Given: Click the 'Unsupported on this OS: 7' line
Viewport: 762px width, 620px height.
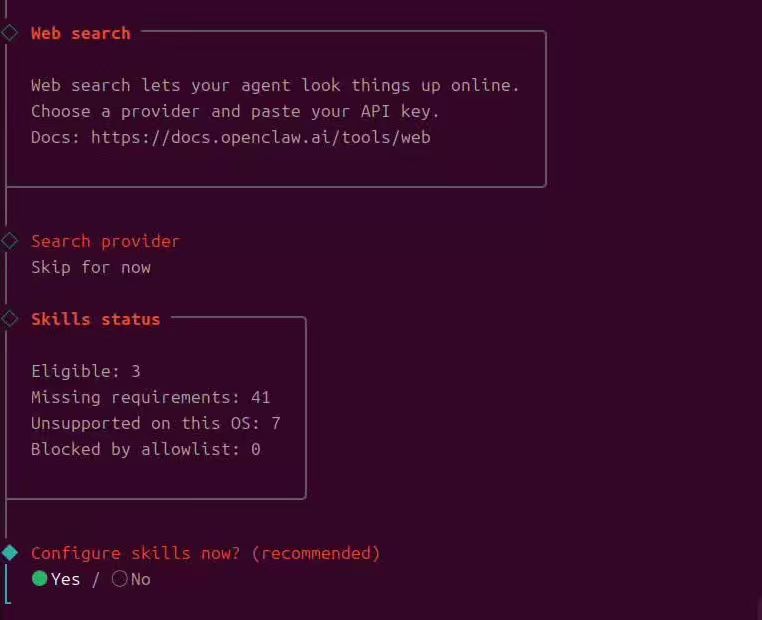Looking at the screenshot, I should (155, 423).
